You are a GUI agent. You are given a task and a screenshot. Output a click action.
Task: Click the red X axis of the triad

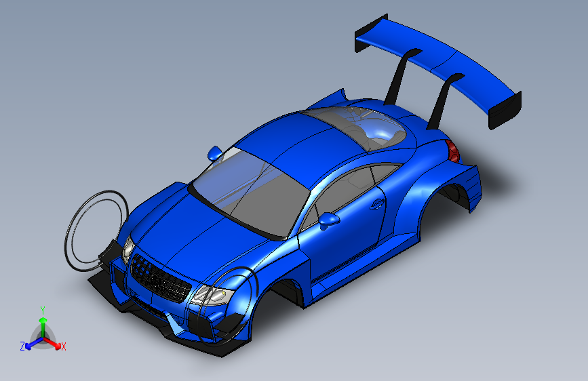(x=54, y=344)
